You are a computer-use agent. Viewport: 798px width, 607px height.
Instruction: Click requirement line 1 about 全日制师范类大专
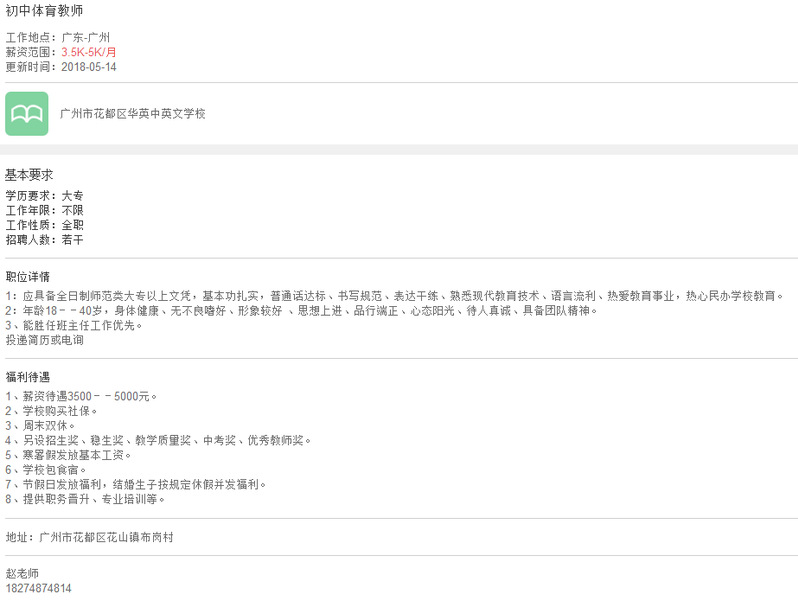pos(394,296)
